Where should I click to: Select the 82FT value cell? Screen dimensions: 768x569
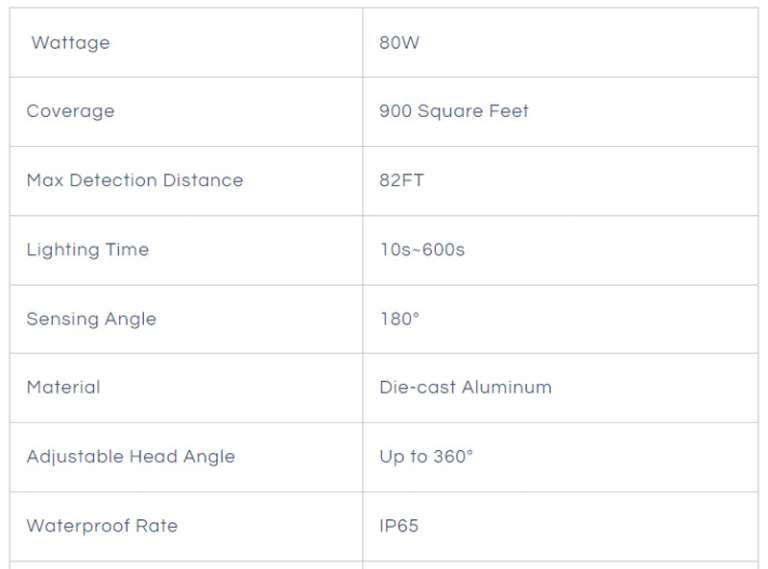(402, 180)
